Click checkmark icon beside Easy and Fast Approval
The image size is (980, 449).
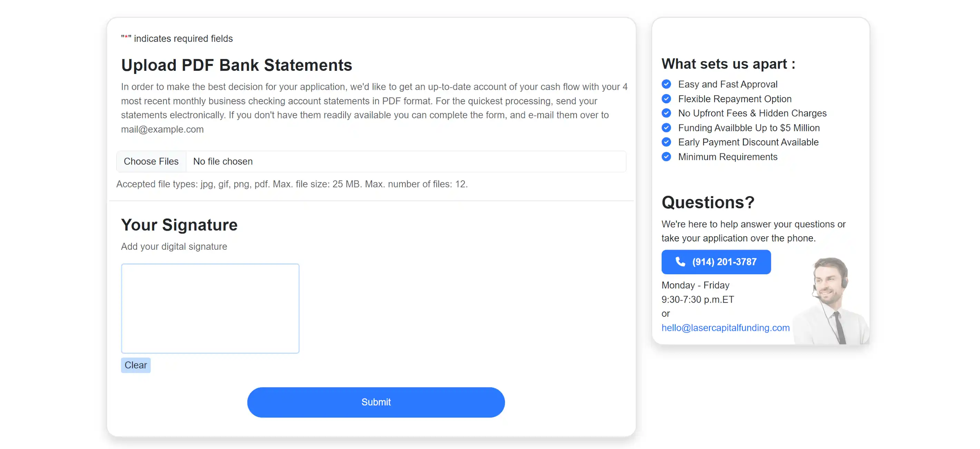click(x=666, y=84)
